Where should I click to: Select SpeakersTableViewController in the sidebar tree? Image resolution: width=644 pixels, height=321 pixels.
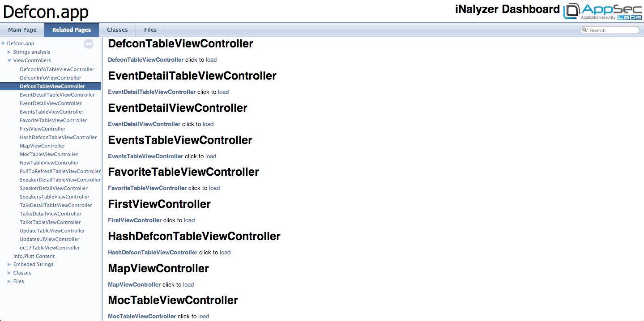[x=55, y=197]
